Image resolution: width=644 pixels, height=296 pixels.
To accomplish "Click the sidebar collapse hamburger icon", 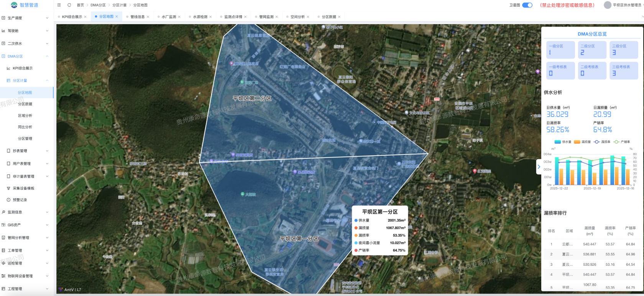I will [59, 5].
